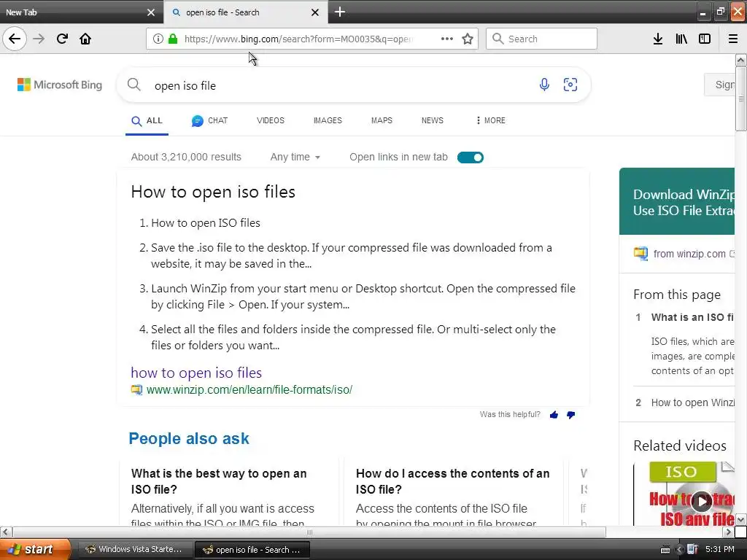This screenshot has width=747, height=560.
Task: Give thumbs up feedback
Action: tap(554, 415)
